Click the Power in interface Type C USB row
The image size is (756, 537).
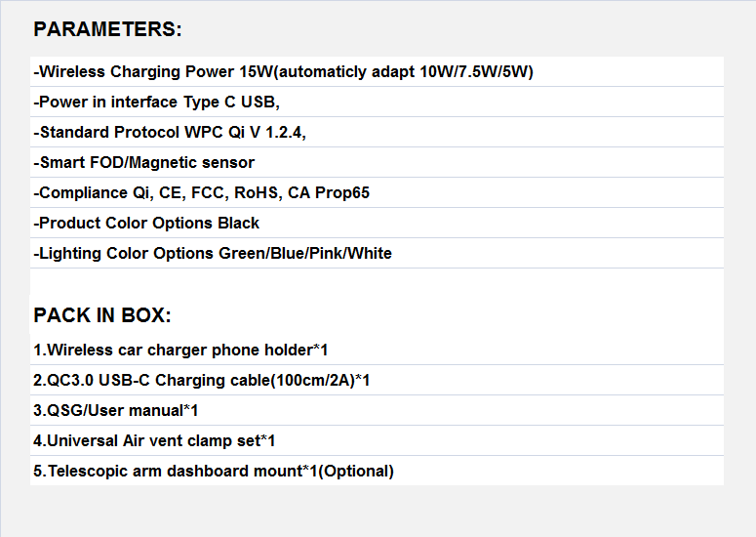(x=377, y=102)
